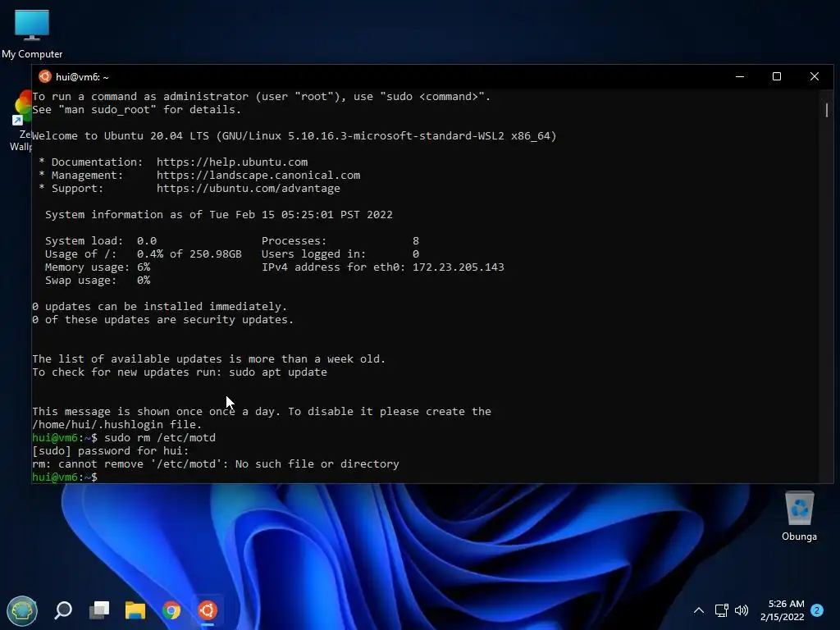Screen dimensions: 840x630
Task: Click the last empty hui@vm6 prompt
Action: (x=65, y=477)
